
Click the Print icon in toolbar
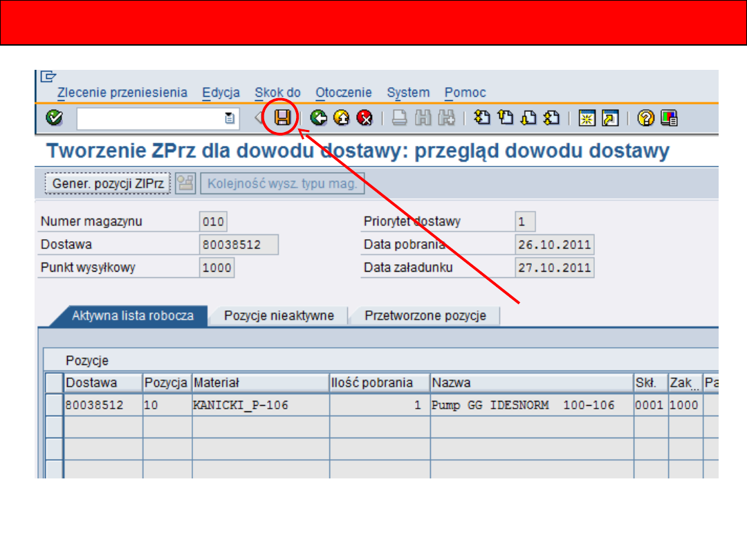pos(400,118)
